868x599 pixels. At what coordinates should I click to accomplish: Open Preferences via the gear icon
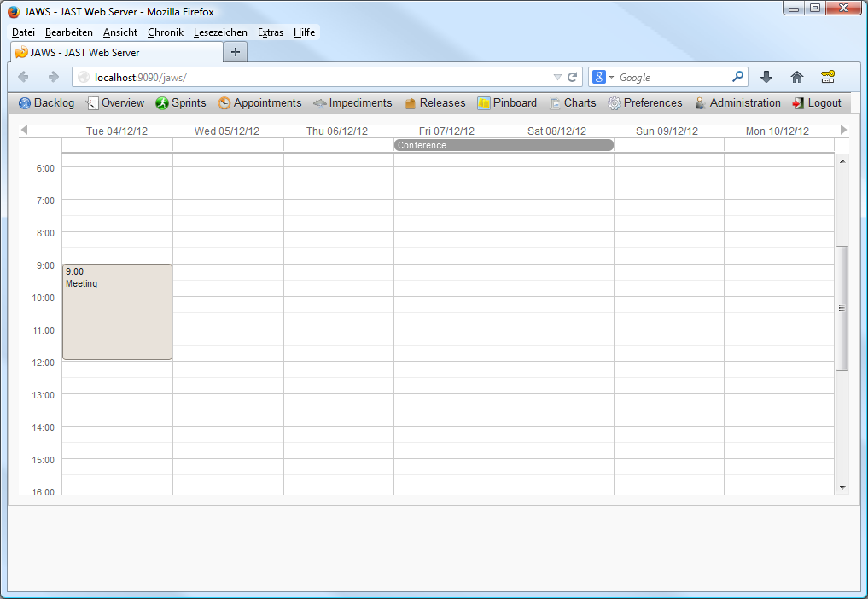pos(613,102)
